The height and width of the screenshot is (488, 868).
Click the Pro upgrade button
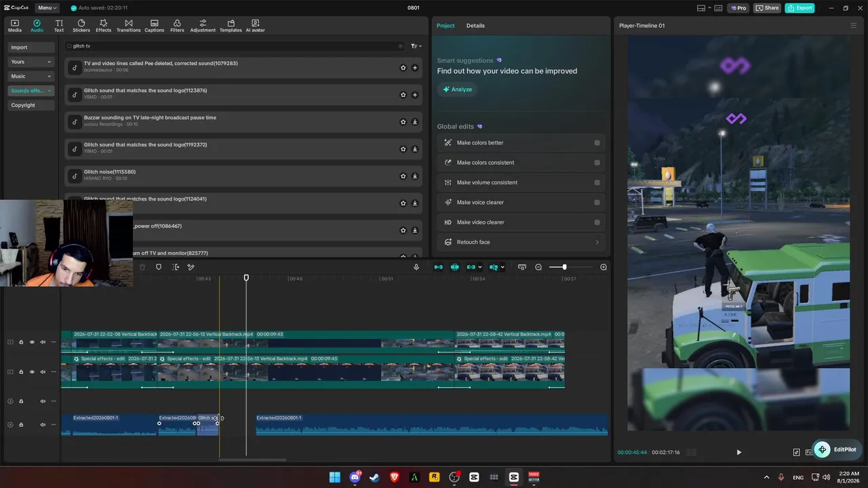pyautogui.click(x=738, y=8)
